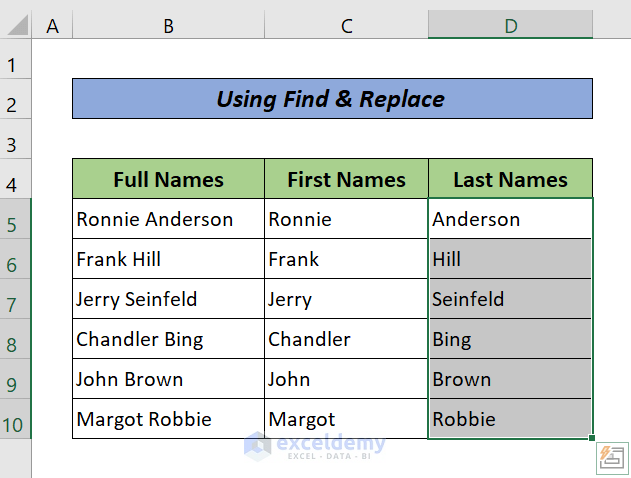Select the 'Margot' first name cell
This screenshot has width=631, height=478.
346,419
